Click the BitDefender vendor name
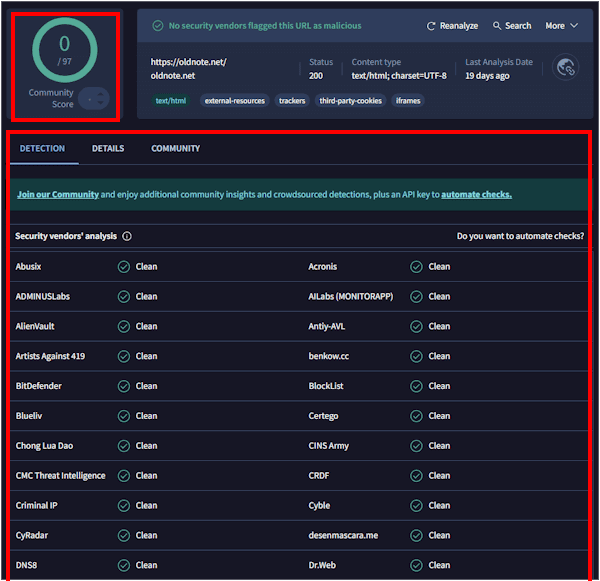 tap(39, 386)
